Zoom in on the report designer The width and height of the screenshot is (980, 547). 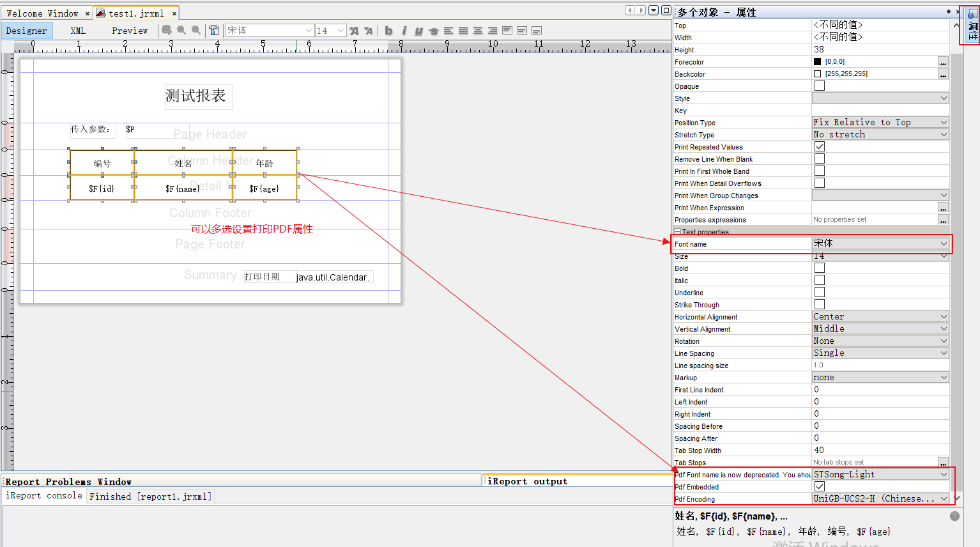[x=181, y=30]
